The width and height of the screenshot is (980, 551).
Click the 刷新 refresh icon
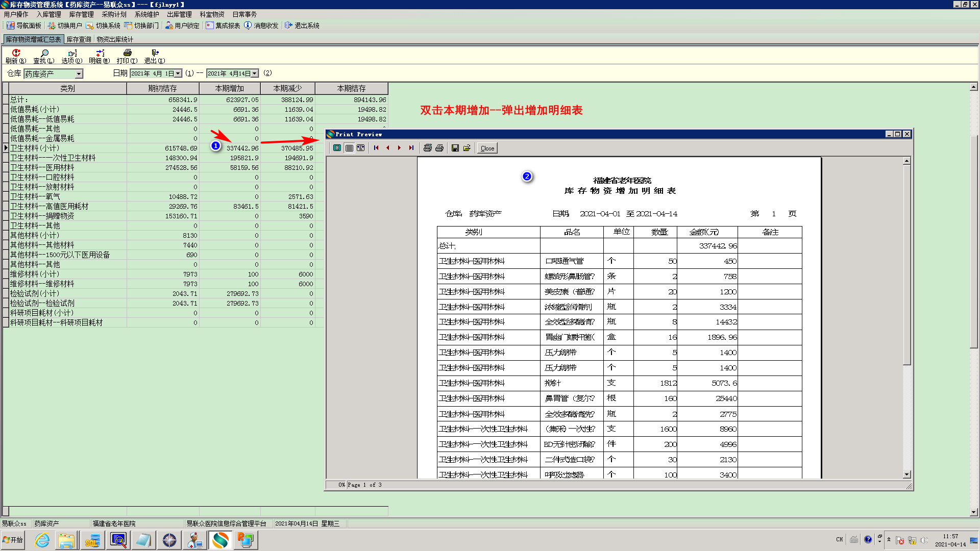16,53
